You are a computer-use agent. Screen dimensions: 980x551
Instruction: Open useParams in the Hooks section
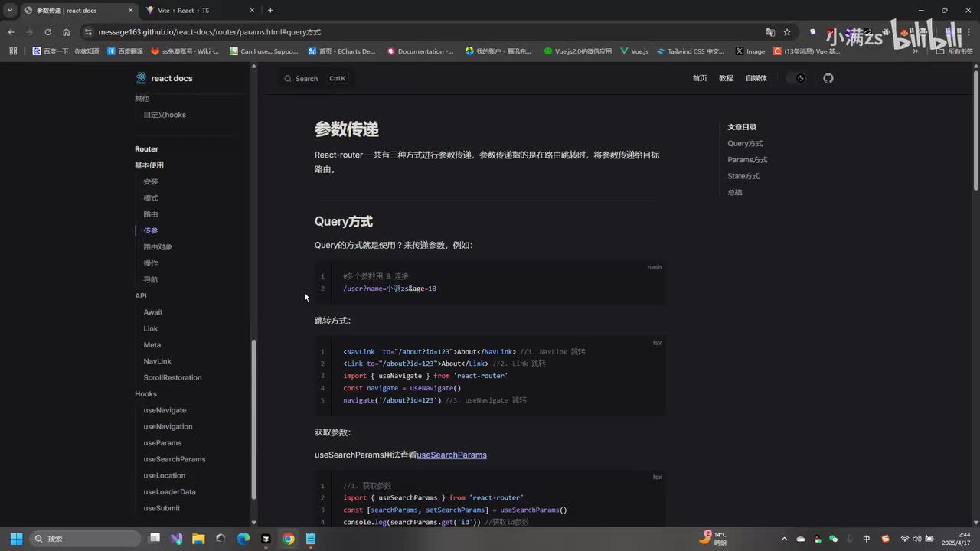[x=162, y=443]
